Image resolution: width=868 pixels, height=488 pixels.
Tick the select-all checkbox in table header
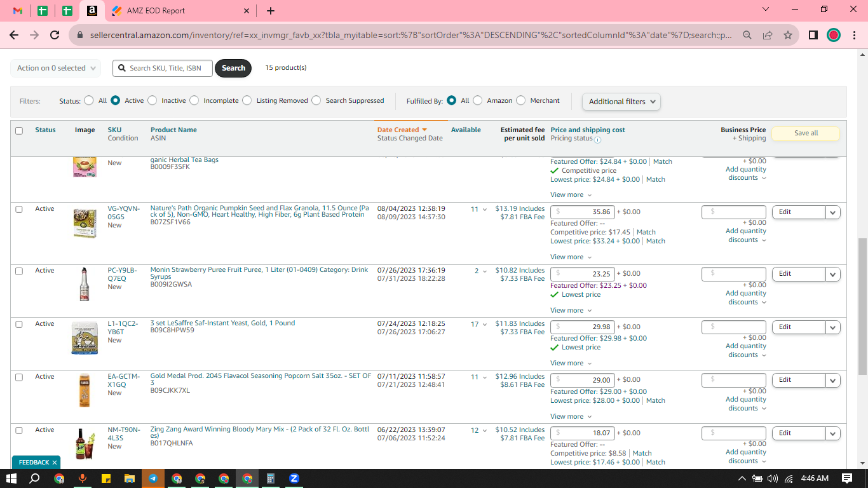[19, 131]
